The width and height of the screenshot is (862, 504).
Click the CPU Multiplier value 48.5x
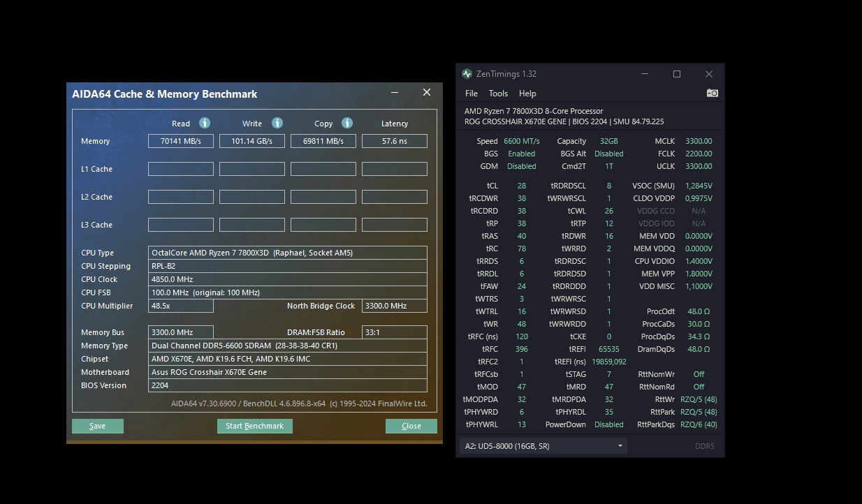[x=181, y=306]
